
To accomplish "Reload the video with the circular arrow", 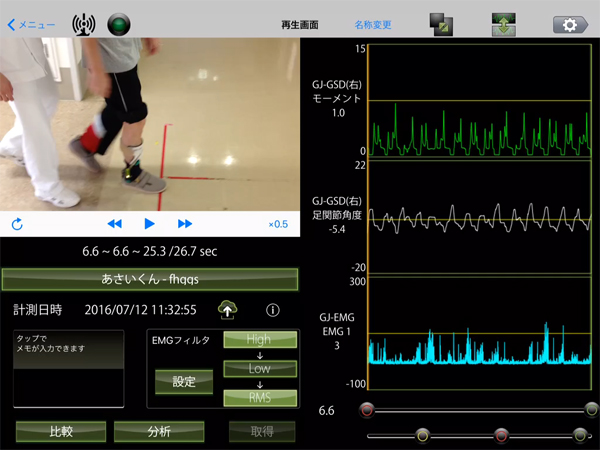I will [17, 224].
